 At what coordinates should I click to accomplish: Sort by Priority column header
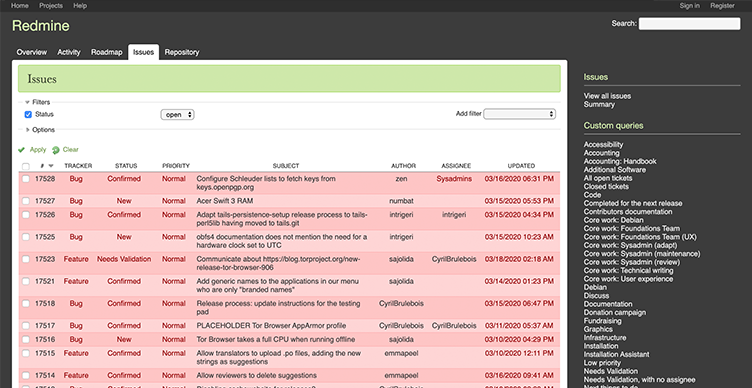tap(176, 166)
